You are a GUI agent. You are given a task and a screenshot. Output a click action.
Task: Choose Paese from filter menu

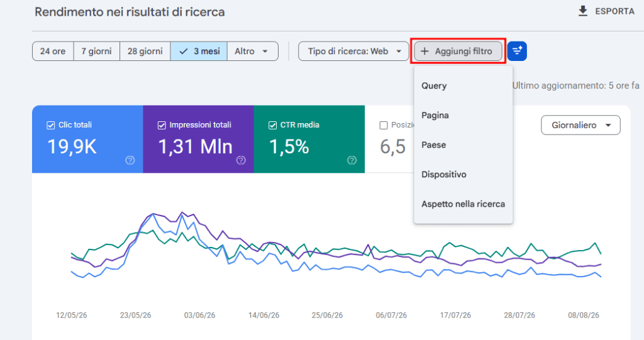464,145
